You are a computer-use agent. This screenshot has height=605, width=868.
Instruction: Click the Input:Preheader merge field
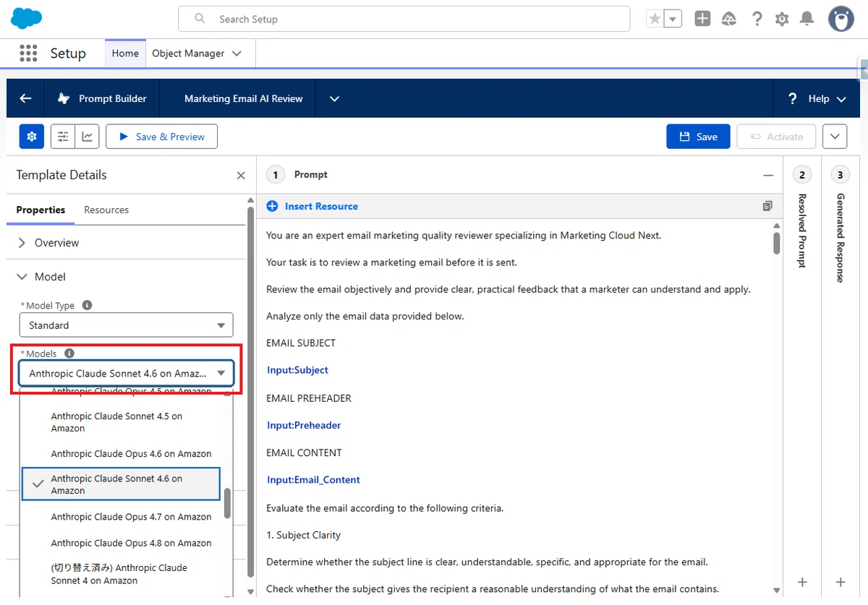point(304,425)
